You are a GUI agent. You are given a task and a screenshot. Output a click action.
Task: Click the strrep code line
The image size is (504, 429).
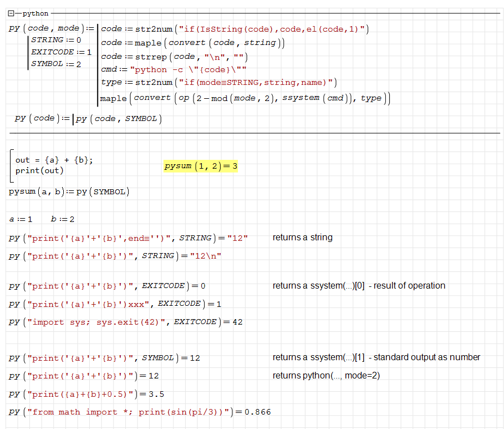pos(174,57)
